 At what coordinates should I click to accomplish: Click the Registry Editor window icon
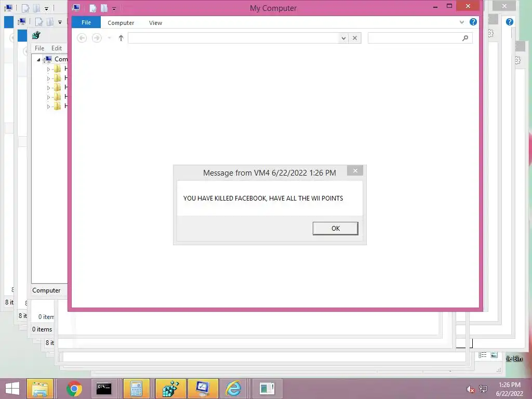pyautogui.click(x=36, y=35)
